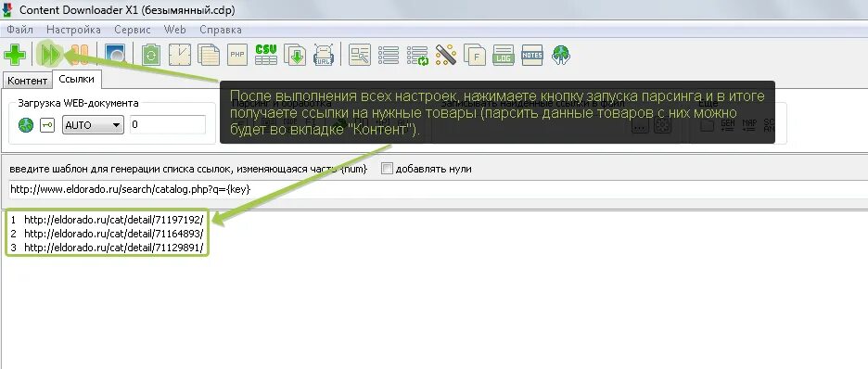Open the Файл menu

[x=19, y=30]
